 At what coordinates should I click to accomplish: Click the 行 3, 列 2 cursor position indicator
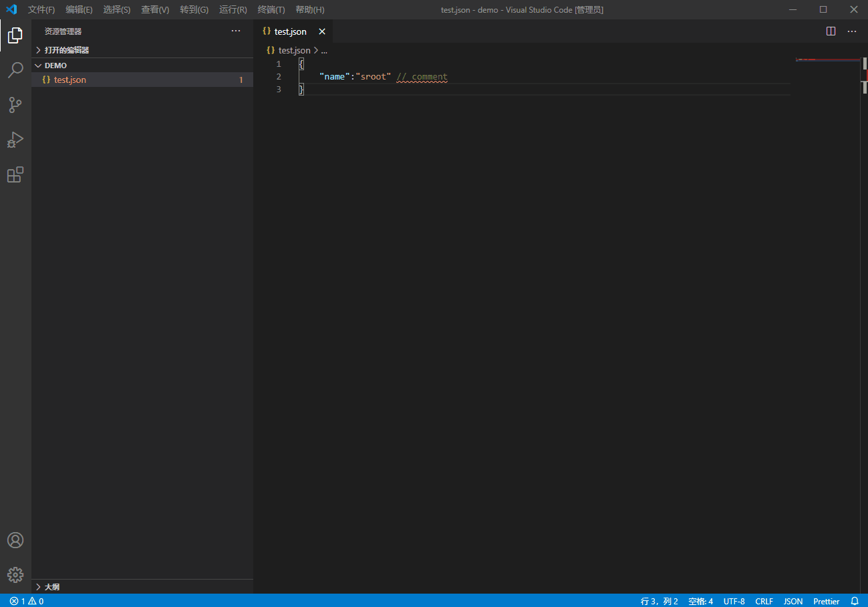(x=660, y=601)
